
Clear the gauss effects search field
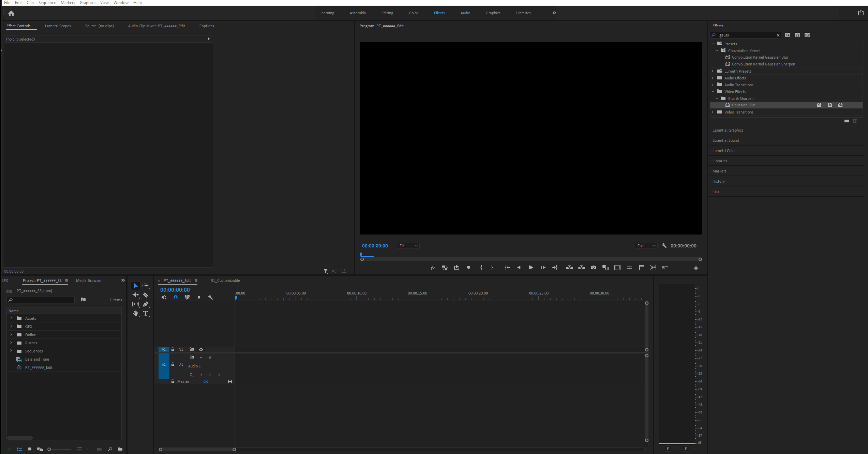tap(778, 35)
